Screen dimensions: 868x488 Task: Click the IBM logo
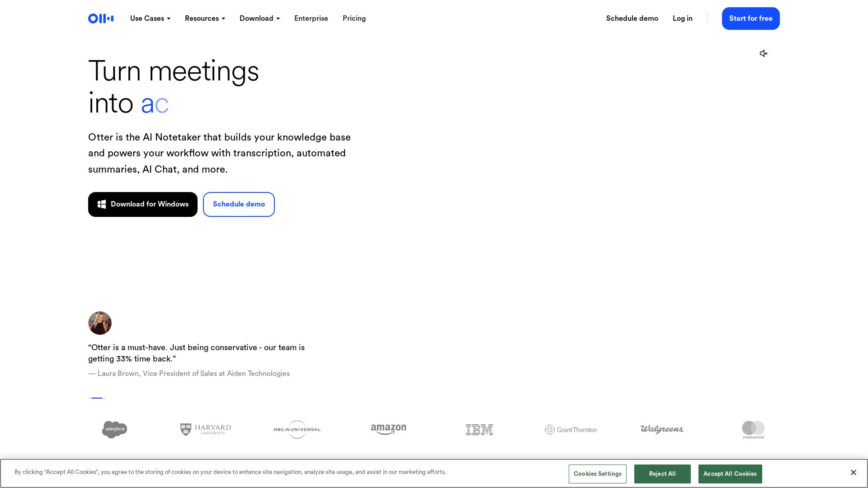point(479,429)
